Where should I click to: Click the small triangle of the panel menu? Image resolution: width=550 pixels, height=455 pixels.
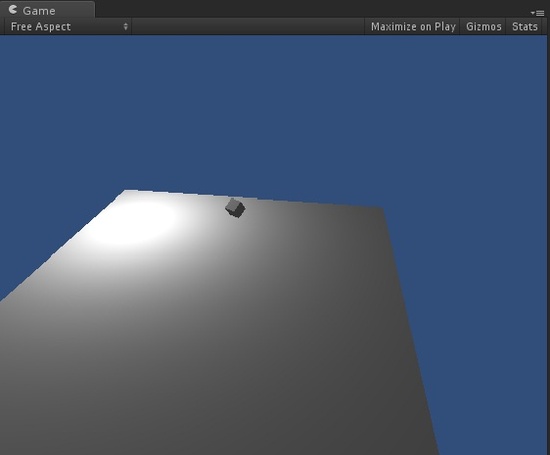[532, 13]
